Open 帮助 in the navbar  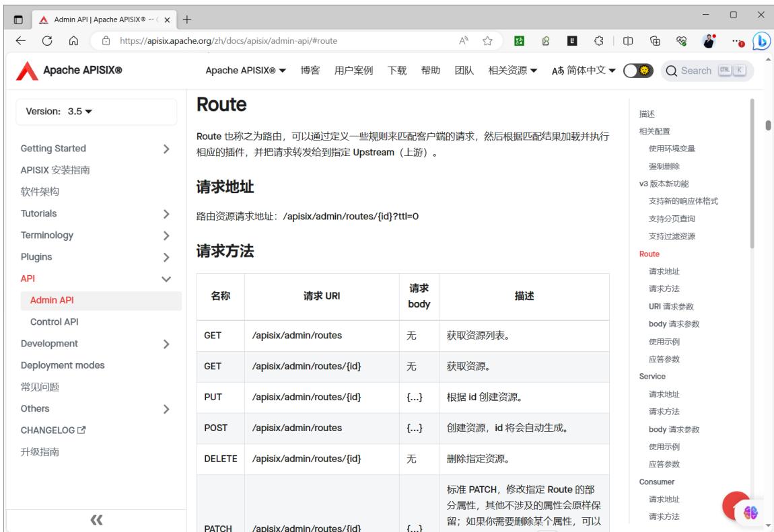coord(431,71)
